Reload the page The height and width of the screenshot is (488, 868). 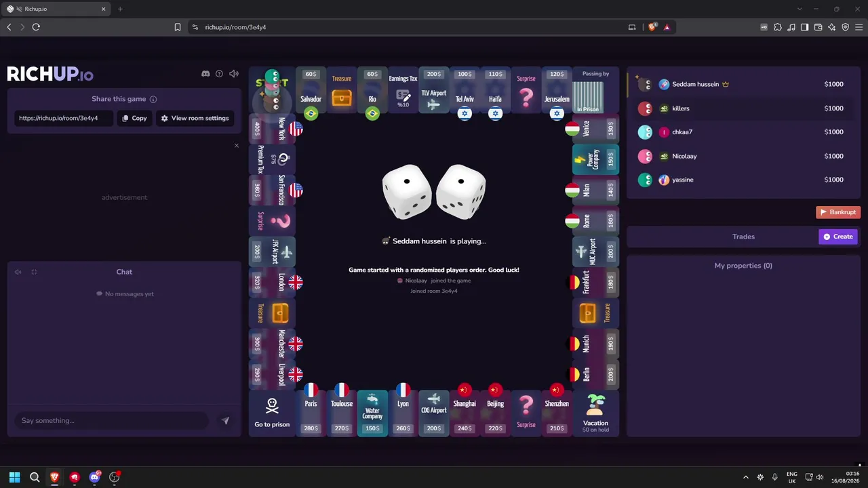[x=36, y=27]
